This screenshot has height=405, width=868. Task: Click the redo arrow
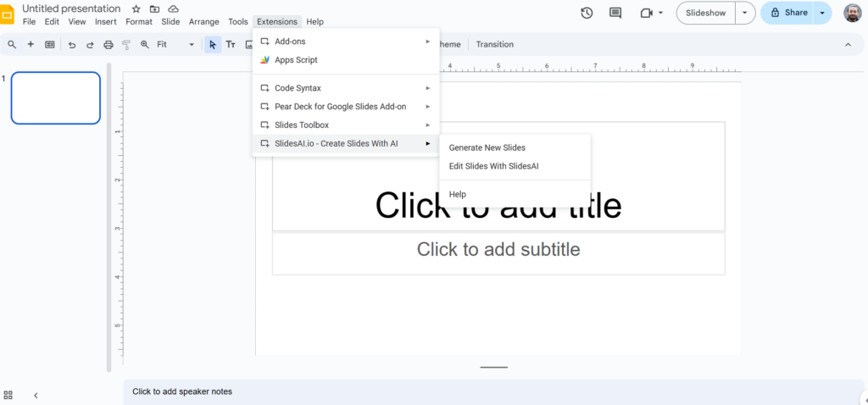(89, 44)
